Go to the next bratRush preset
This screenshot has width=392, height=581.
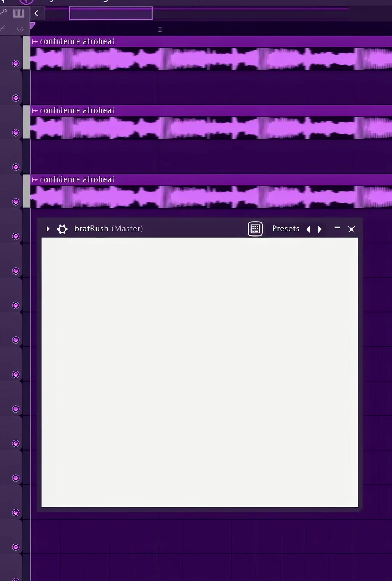(x=320, y=229)
